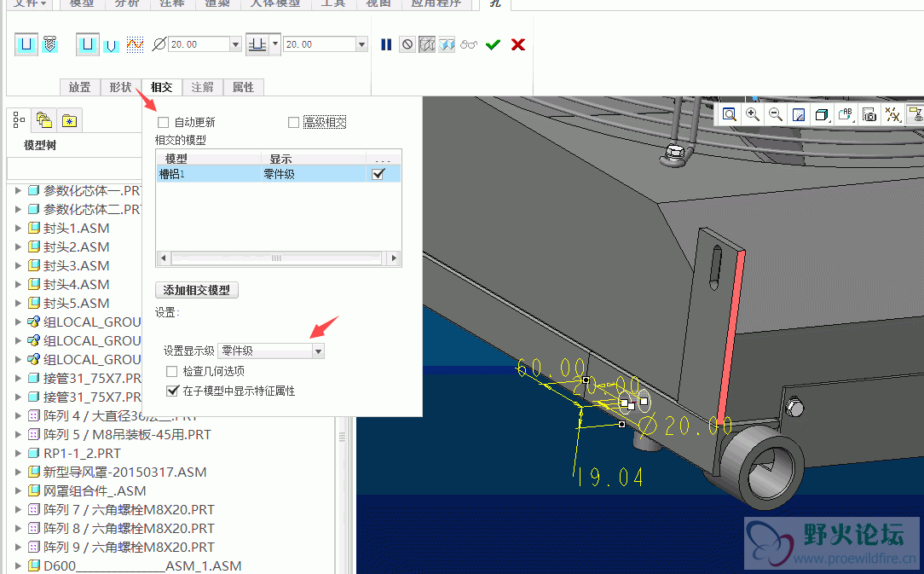Click the blind depth option button
This screenshot has width=924, height=574.
[257, 44]
